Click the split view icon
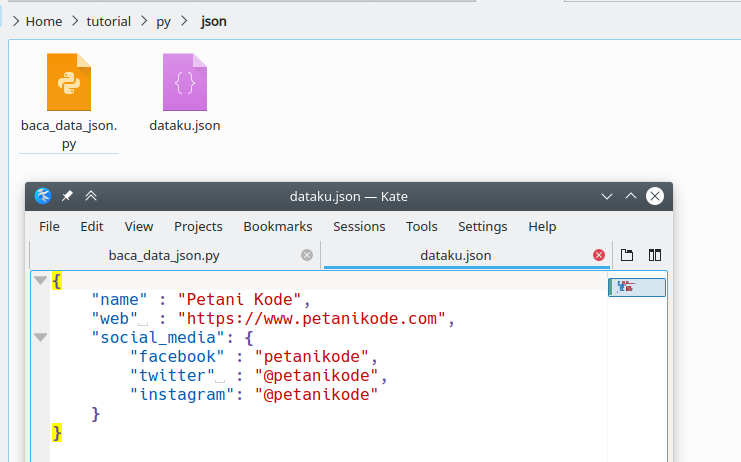Screen dimensions: 741x462 [655, 255]
